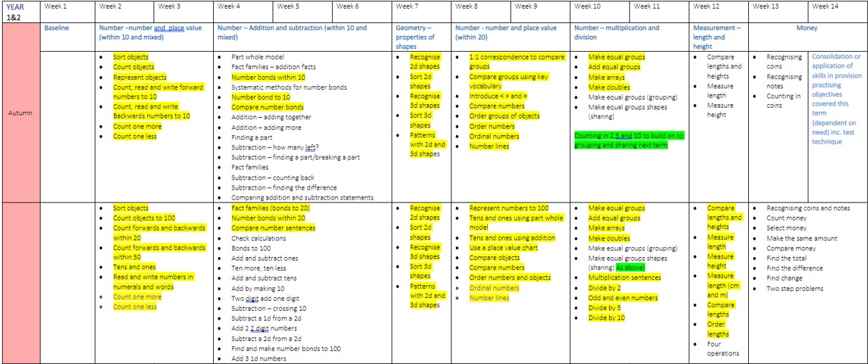The width and height of the screenshot is (868, 364).
Task: Click 'Find and make number bonds to 100'
Action: coord(286,349)
